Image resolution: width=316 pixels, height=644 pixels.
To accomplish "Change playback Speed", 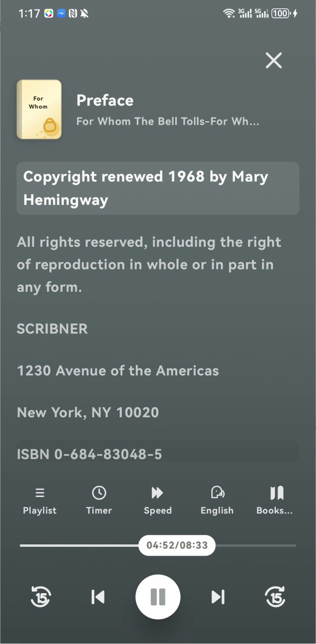I will (x=158, y=500).
